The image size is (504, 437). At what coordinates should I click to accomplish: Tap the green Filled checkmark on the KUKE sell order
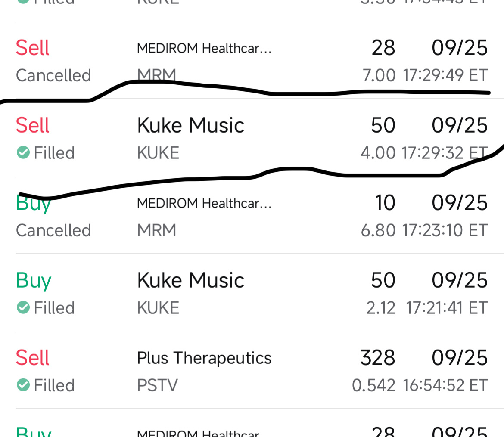point(23,153)
